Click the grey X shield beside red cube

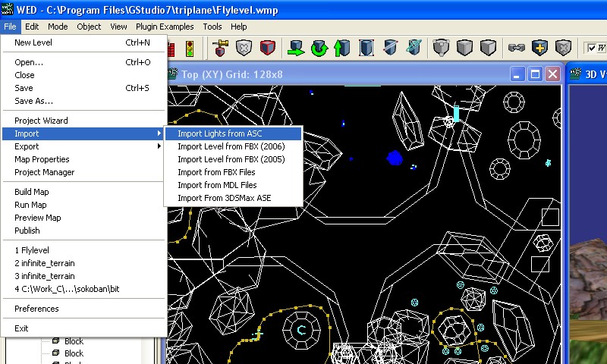tap(244, 48)
